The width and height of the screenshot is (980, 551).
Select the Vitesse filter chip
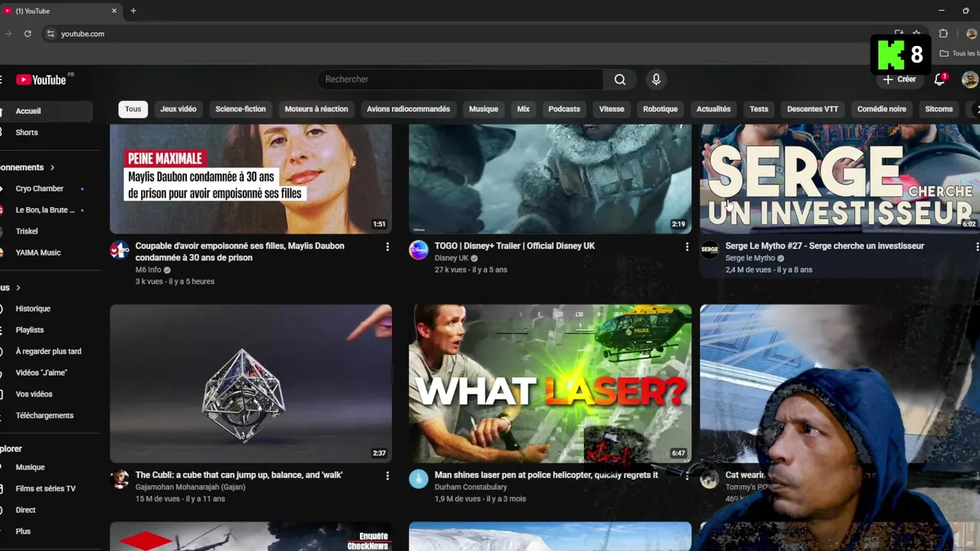(611, 109)
